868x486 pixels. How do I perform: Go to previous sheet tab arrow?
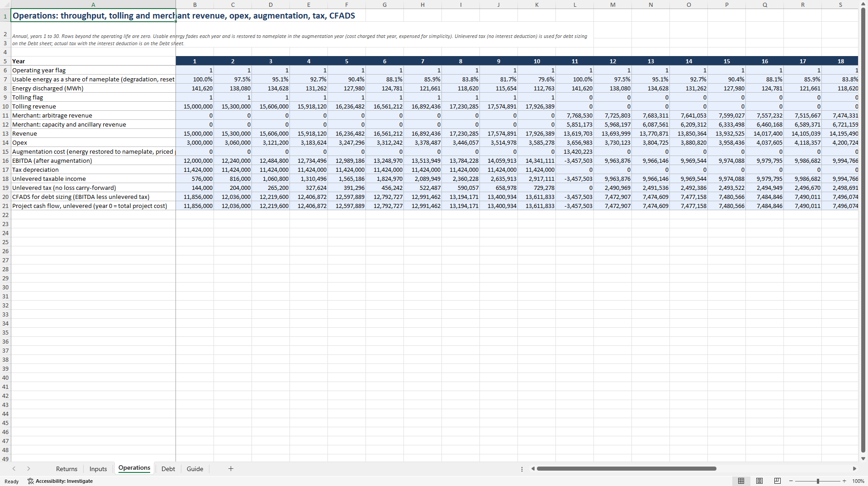(14, 469)
